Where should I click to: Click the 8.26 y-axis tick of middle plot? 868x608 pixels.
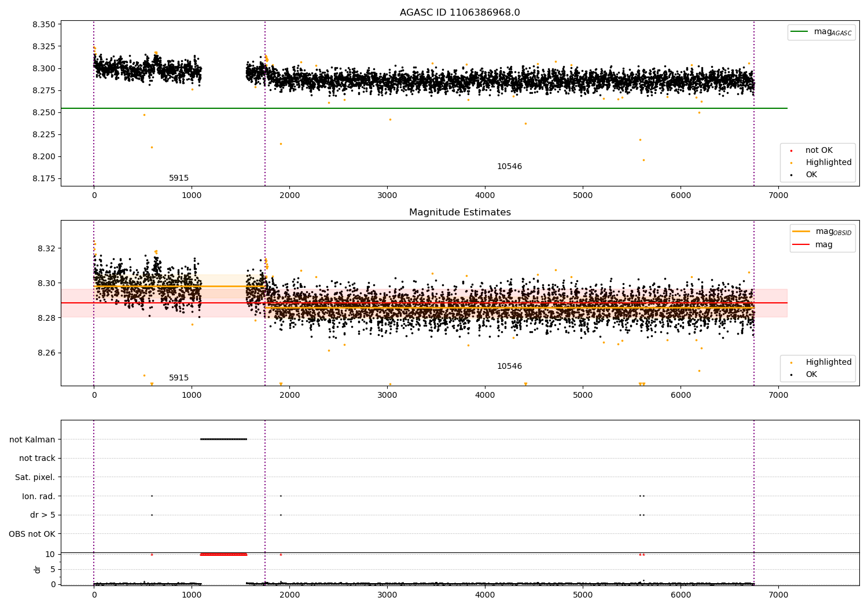[47, 353]
